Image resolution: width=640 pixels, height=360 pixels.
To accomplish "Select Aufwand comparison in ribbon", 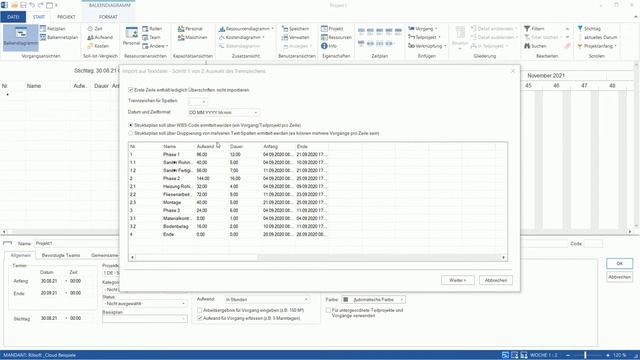I will [x=100, y=37].
